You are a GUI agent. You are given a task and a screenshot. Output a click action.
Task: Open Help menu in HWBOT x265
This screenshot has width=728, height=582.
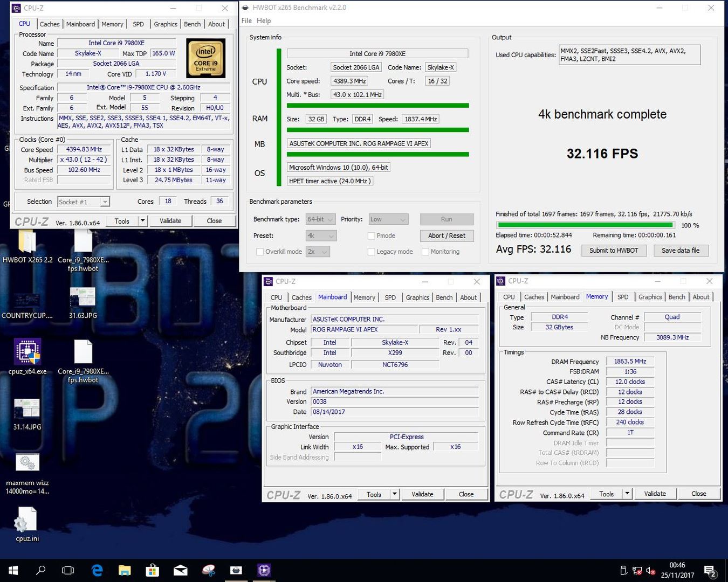coord(264,20)
